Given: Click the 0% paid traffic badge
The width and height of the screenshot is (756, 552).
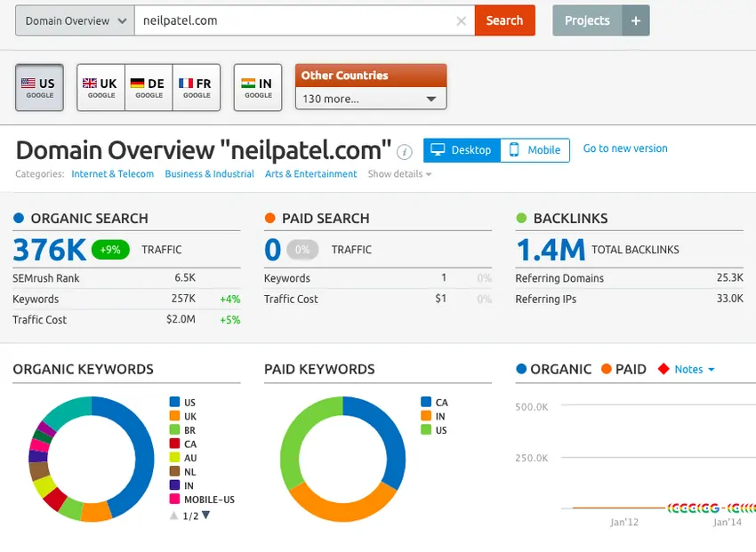Looking at the screenshot, I should [x=302, y=250].
